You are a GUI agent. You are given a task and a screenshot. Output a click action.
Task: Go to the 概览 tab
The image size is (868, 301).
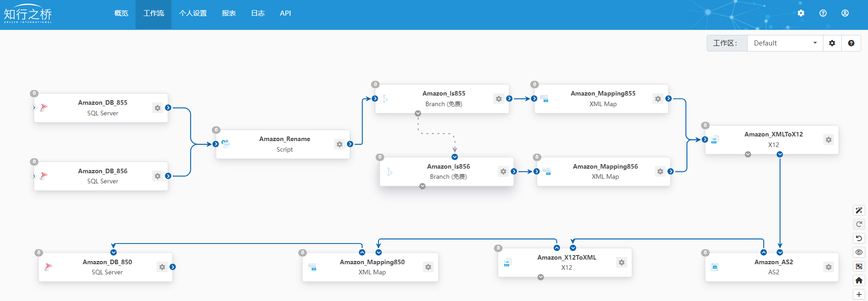click(x=121, y=13)
